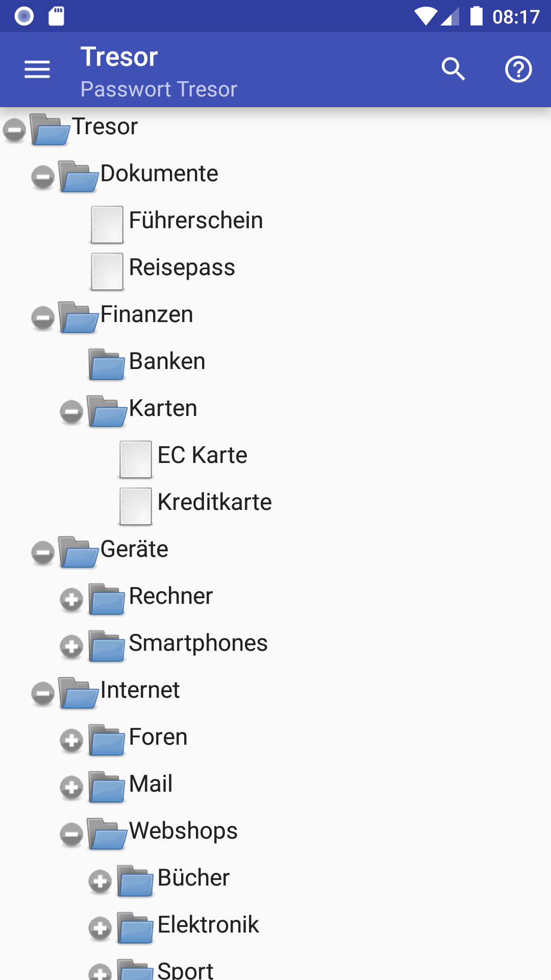Select the Foren folder label
The image size is (551, 980).
(158, 737)
